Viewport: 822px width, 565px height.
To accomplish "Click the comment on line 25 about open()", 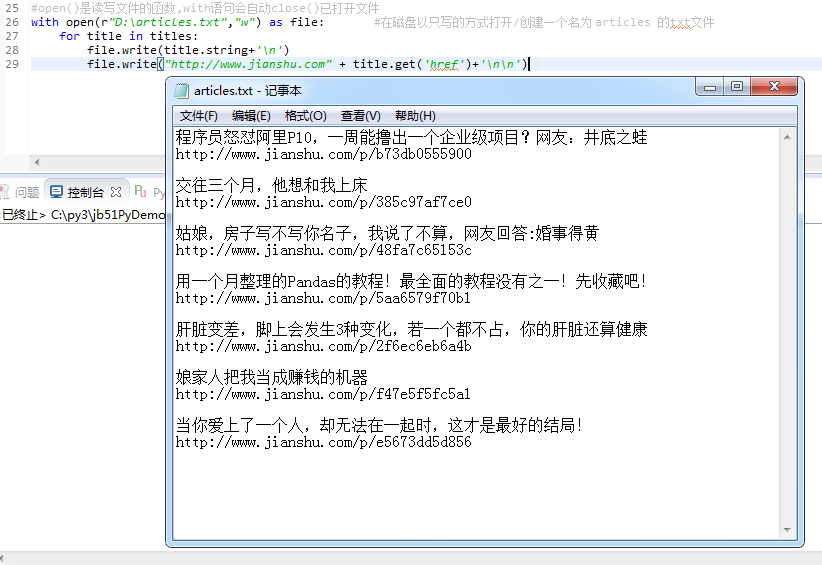I will coord(205,8).
